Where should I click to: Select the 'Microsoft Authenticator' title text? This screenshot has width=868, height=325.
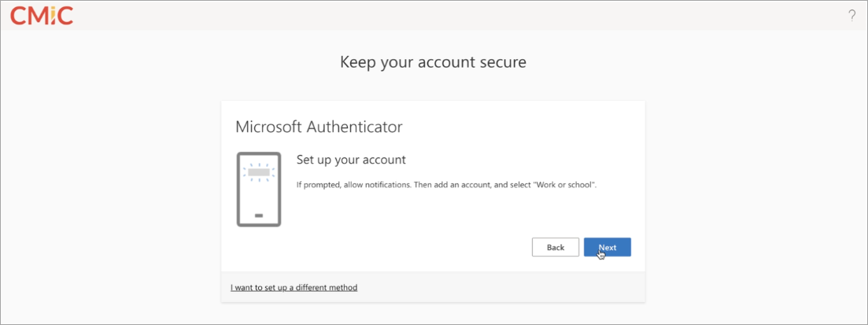tap(319, 127)
